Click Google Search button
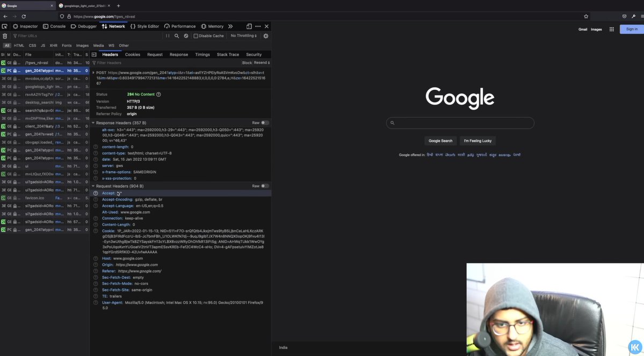This screenshot has width=644, height=356. 440,141
